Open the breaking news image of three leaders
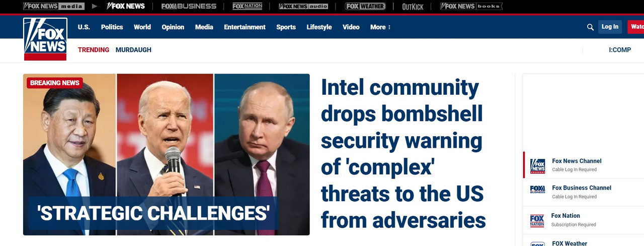 pyautogui.click(x=167, y=155)
